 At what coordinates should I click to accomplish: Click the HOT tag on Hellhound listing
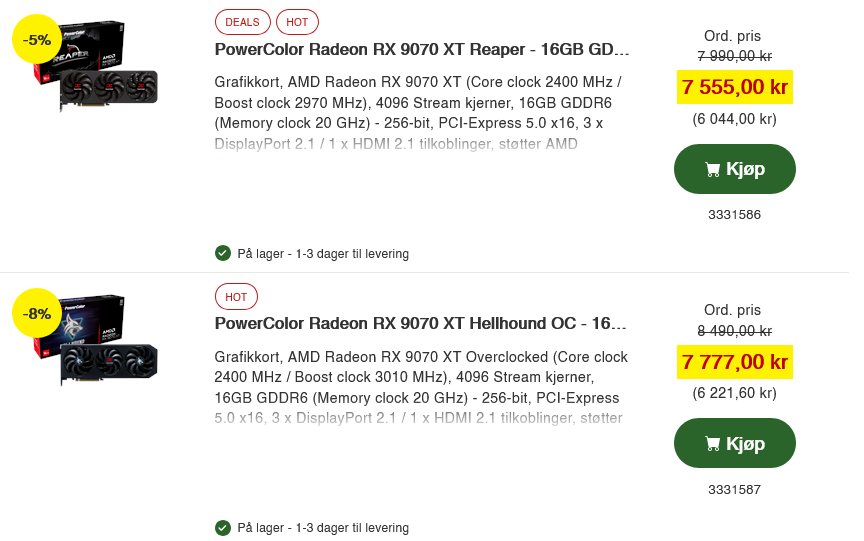click(236, 297)
